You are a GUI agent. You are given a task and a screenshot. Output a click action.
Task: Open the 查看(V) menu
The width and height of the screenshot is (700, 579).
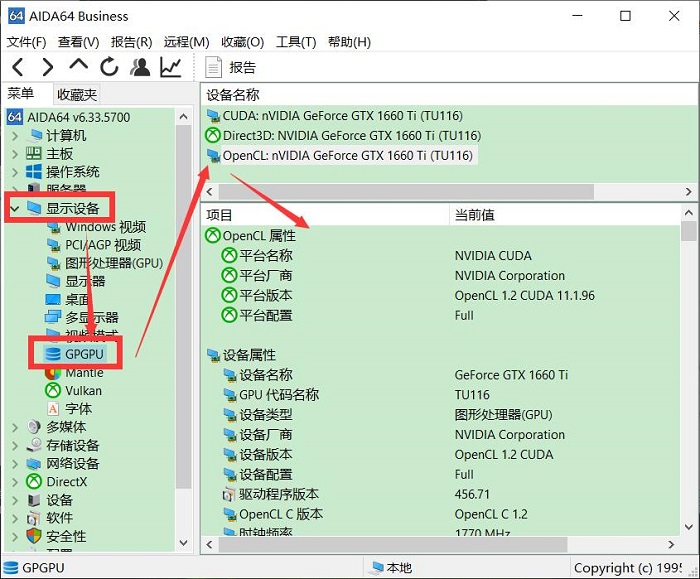click(79, 42)
